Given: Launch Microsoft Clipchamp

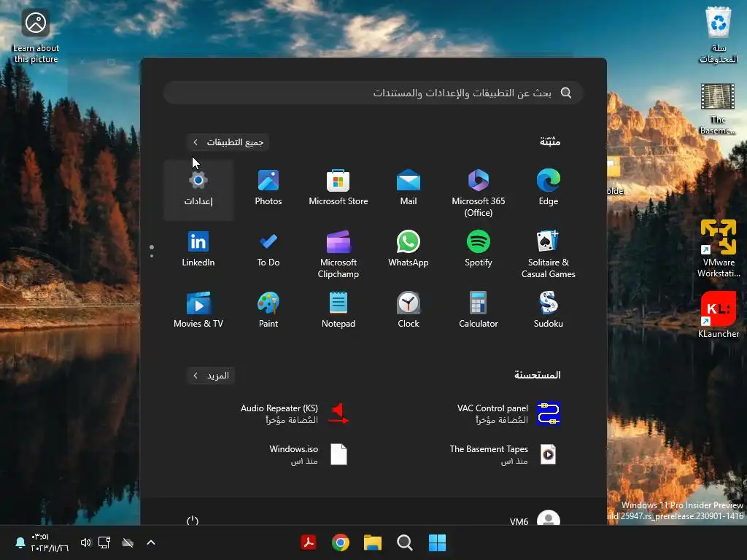Looking at the screenshot, I should point(338,252).
